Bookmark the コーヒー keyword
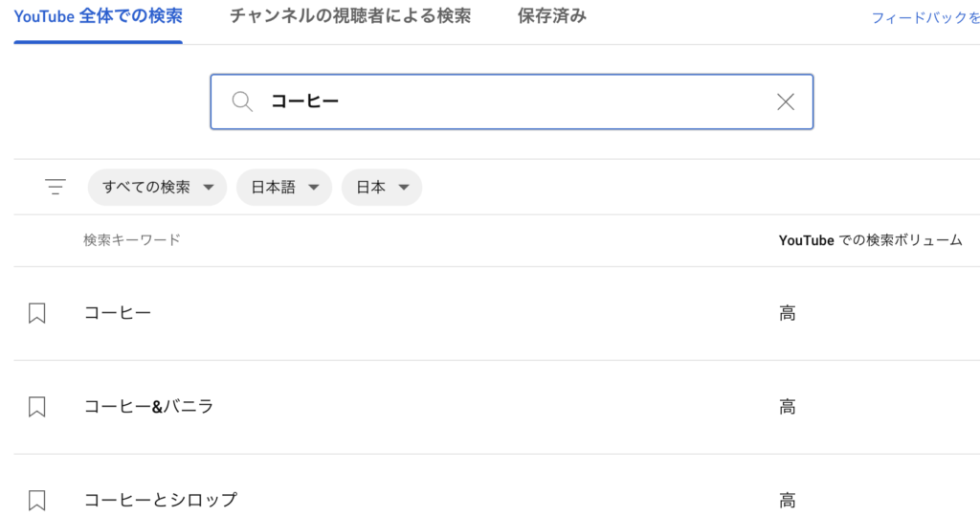The height and width of the screenshot is (517, 980). tap(37, 312)
